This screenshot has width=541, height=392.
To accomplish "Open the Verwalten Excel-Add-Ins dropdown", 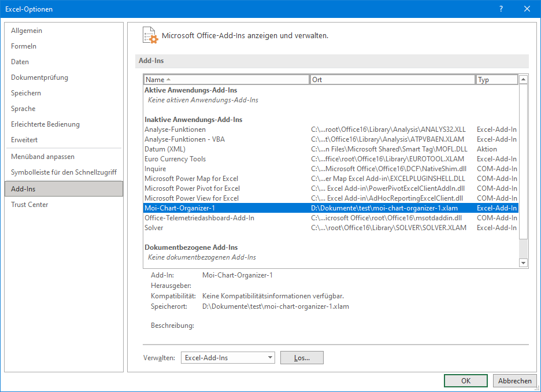I will [228, 358].
